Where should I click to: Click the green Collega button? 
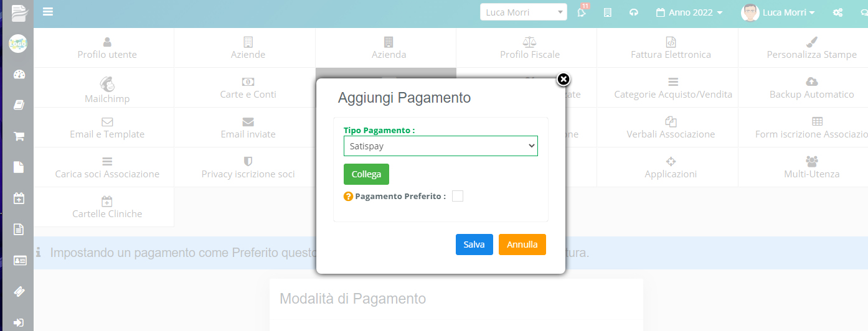point(366,174)
